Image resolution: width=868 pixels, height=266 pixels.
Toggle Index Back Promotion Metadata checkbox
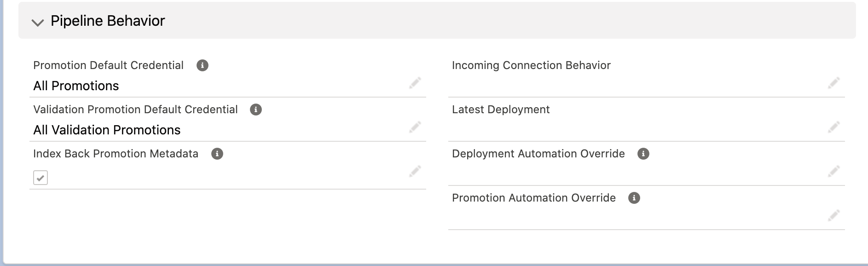coord(41,178)
